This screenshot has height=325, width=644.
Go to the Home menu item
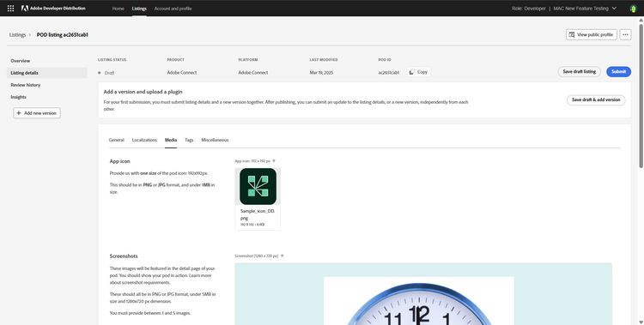tap(118, 9)
